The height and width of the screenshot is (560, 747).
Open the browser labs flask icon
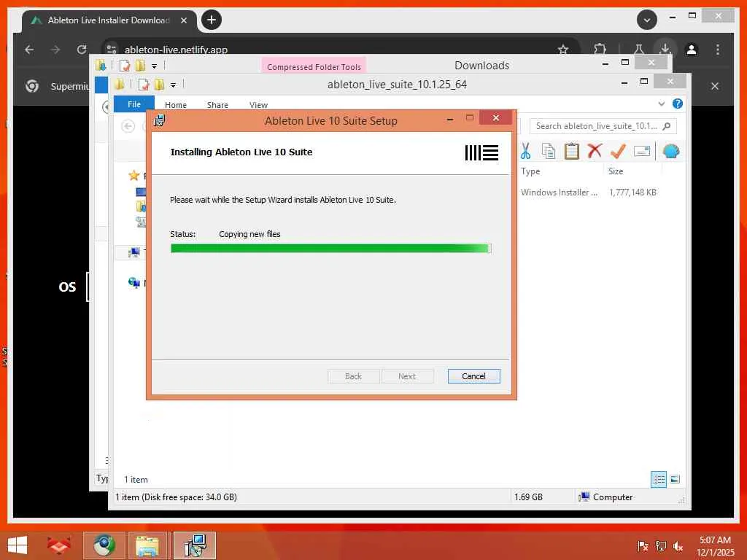point(638,50)
